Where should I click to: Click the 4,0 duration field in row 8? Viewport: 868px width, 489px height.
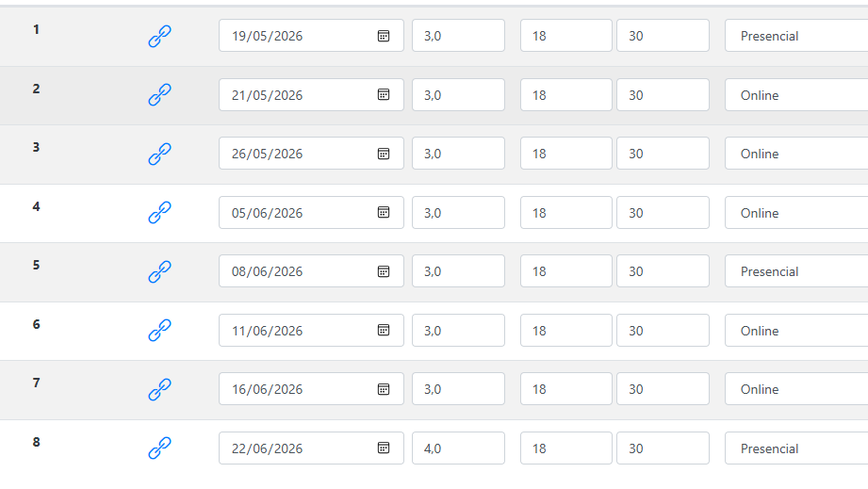point(457,448)
